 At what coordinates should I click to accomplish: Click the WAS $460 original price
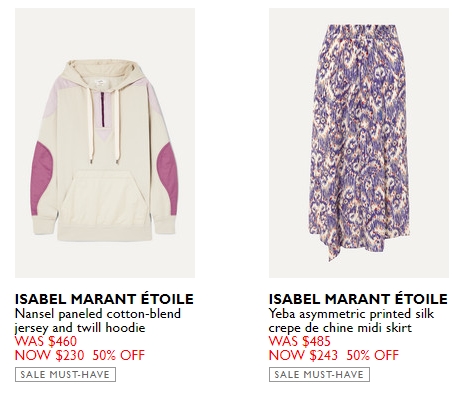(46, 341)
